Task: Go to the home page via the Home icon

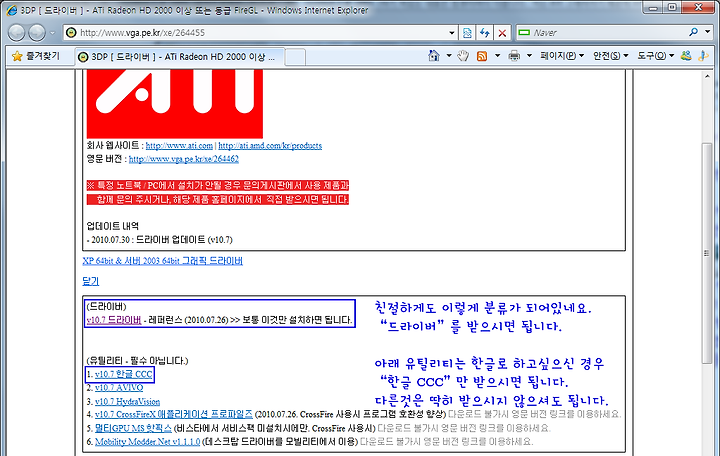Action: 433,56
